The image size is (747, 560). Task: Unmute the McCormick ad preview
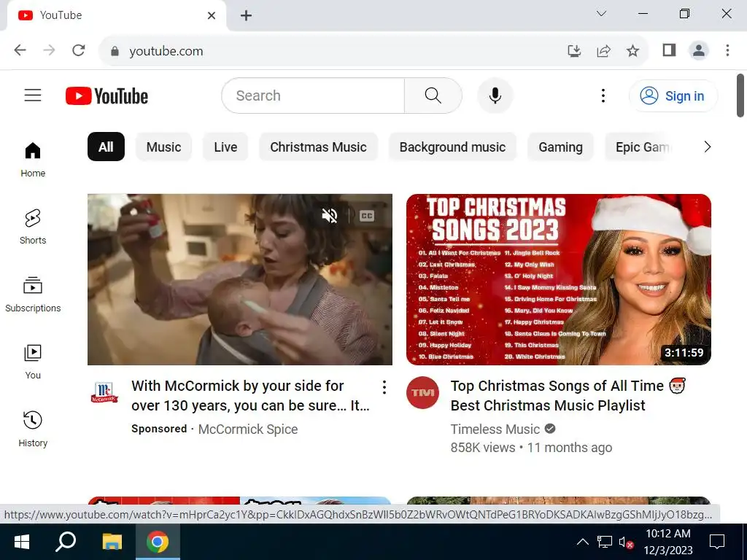click(329, 216)
